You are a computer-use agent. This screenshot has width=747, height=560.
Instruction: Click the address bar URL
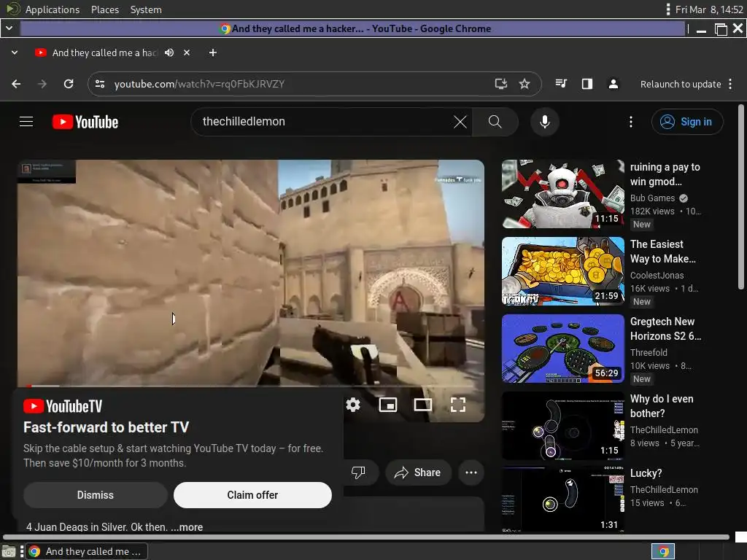click(199, 85)
